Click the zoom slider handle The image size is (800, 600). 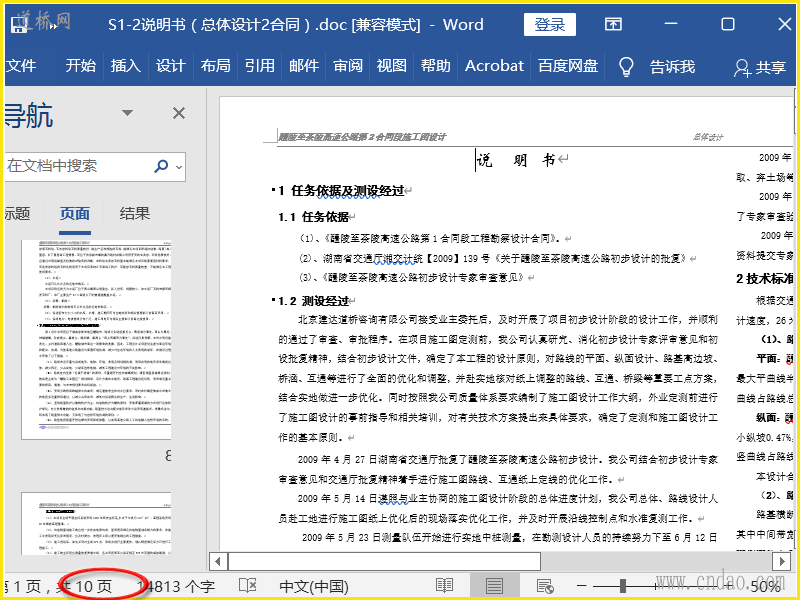point(623,586)
